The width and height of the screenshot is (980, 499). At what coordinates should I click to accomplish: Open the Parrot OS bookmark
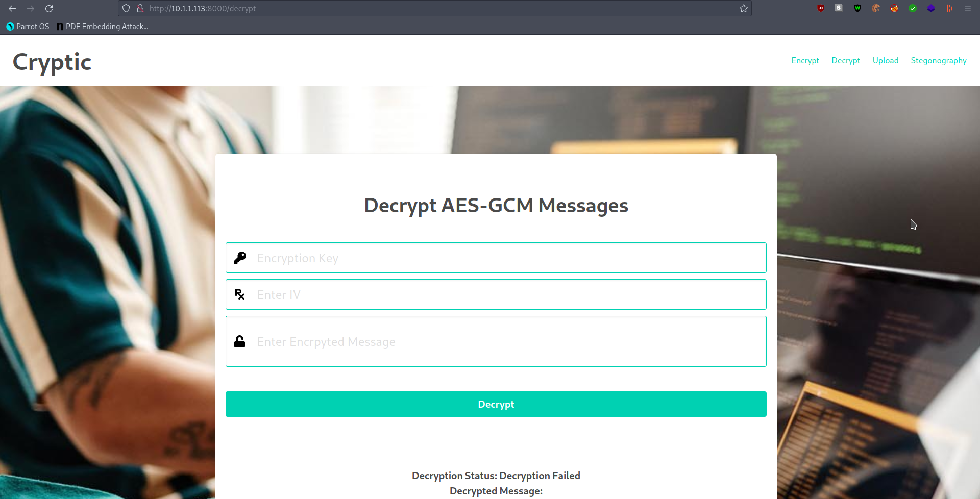28,27
